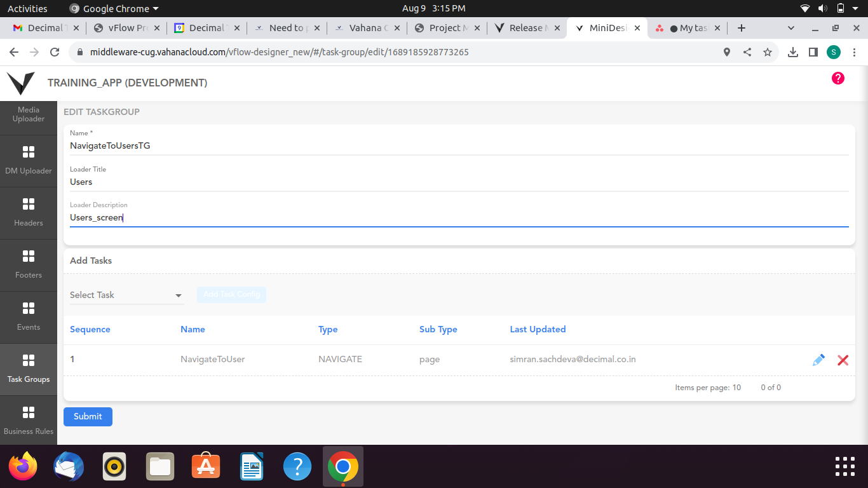Open the clock Aug 9 3:15 PM

click(x=434, y=8)
